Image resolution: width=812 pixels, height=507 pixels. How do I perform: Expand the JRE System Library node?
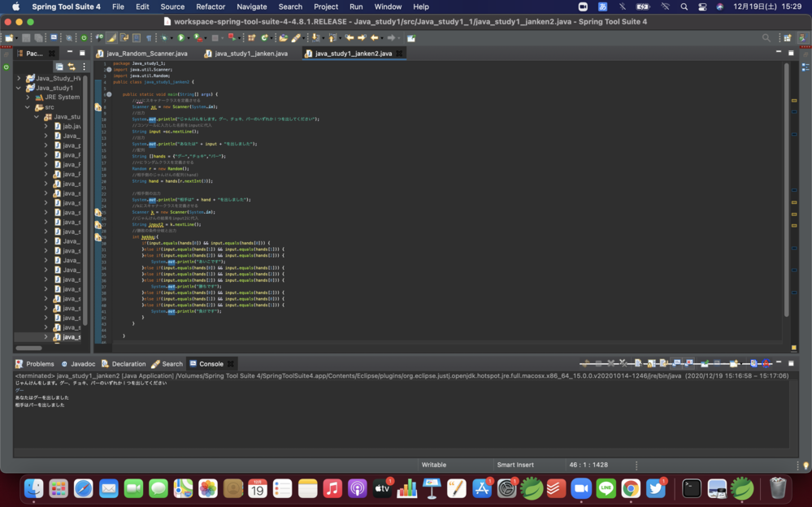pos(28,97)
